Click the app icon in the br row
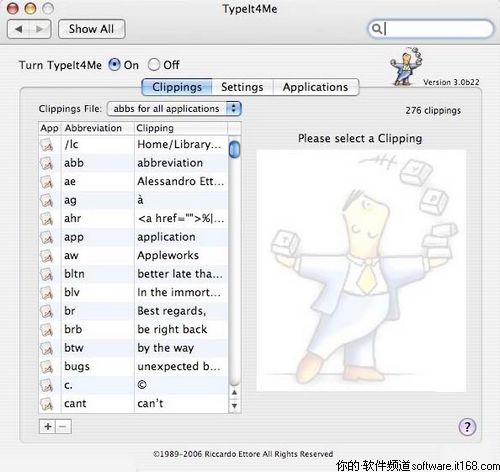Image resolution: width=500 pixels, height=472 pixels. point(47,311)
